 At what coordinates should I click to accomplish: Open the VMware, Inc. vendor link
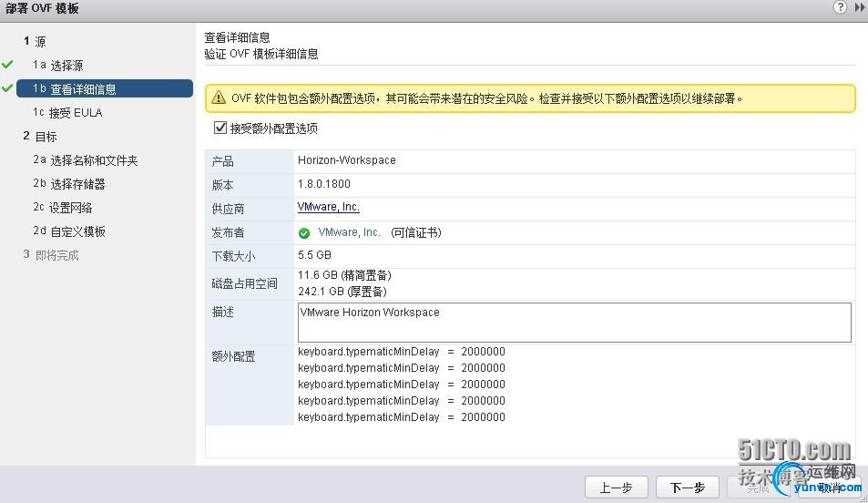point(329,207)
